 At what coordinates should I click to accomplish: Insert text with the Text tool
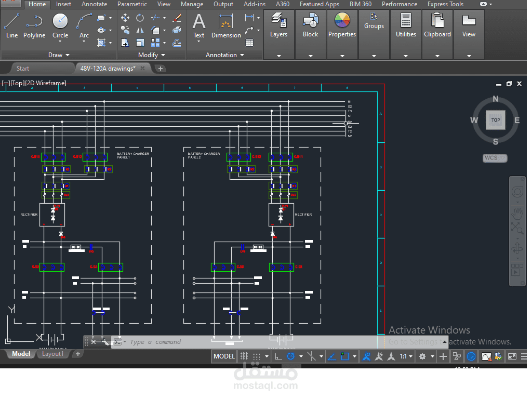tap(199, 26)
